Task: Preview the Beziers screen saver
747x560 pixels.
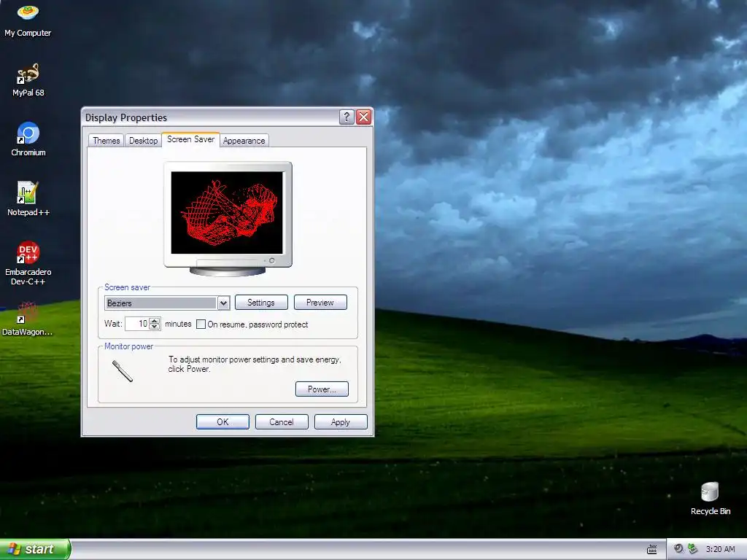Action: [320, 303]
